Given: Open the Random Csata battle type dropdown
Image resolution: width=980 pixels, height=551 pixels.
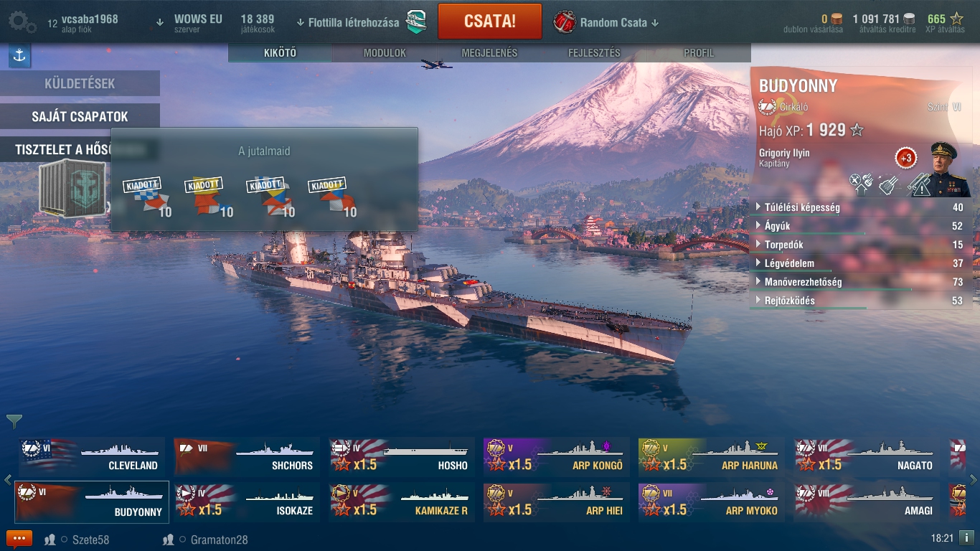Looking at the screenshot, I should [x=607, y=22].
